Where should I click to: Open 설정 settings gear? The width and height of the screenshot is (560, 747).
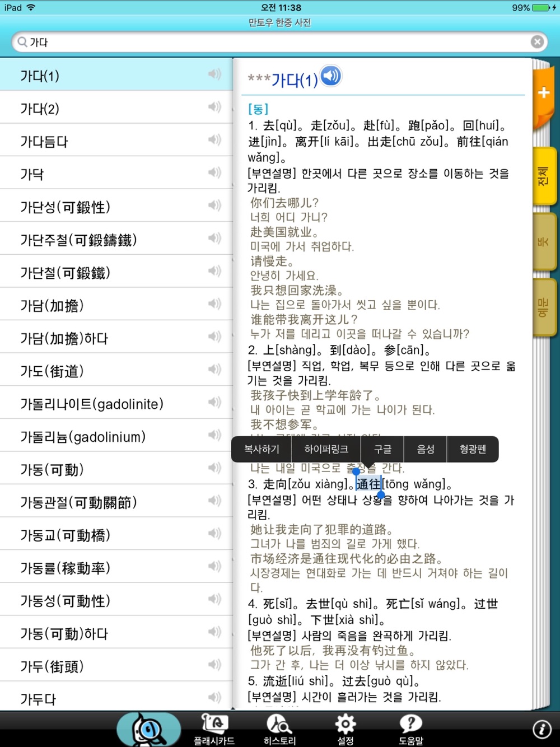(x=345, y=730)
